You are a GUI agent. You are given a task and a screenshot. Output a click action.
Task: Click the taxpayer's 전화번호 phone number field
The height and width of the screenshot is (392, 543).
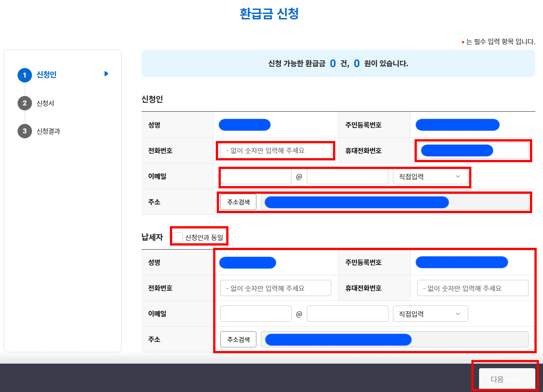275,288
